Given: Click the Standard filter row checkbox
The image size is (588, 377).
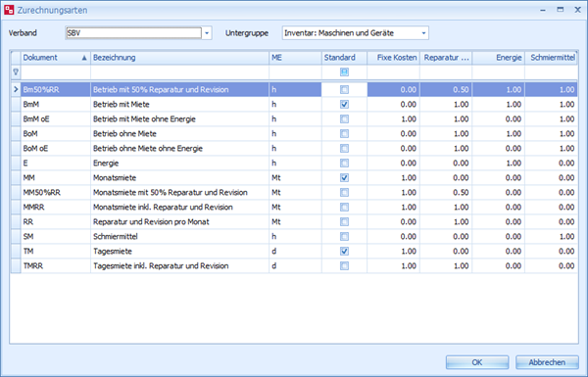Looking at the screenshot, I should tap(344, 71).
